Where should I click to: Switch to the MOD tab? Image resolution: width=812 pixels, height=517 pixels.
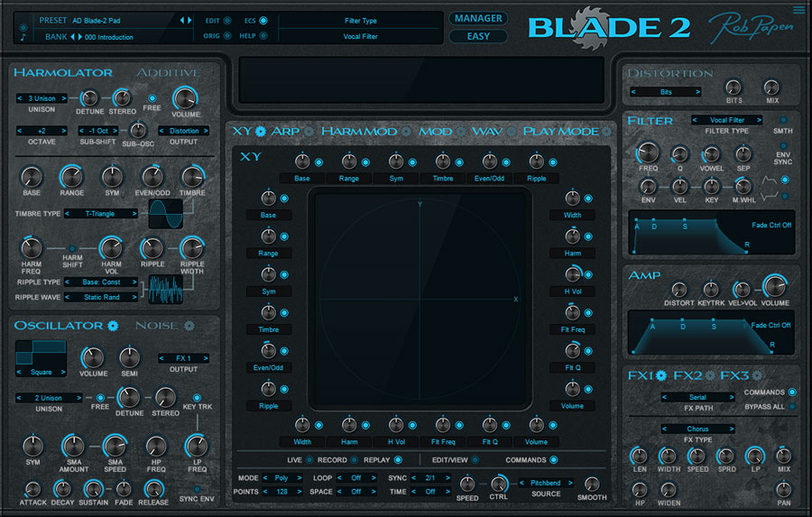436,131
